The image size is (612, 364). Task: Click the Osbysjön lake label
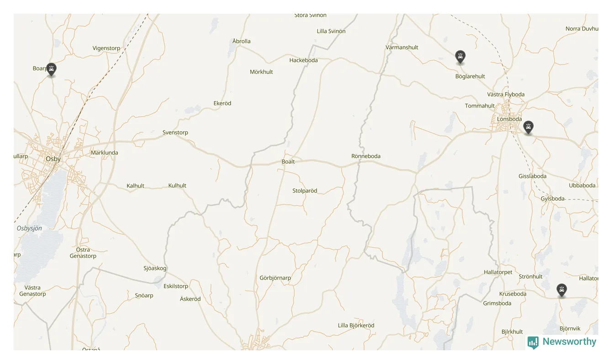29,228
